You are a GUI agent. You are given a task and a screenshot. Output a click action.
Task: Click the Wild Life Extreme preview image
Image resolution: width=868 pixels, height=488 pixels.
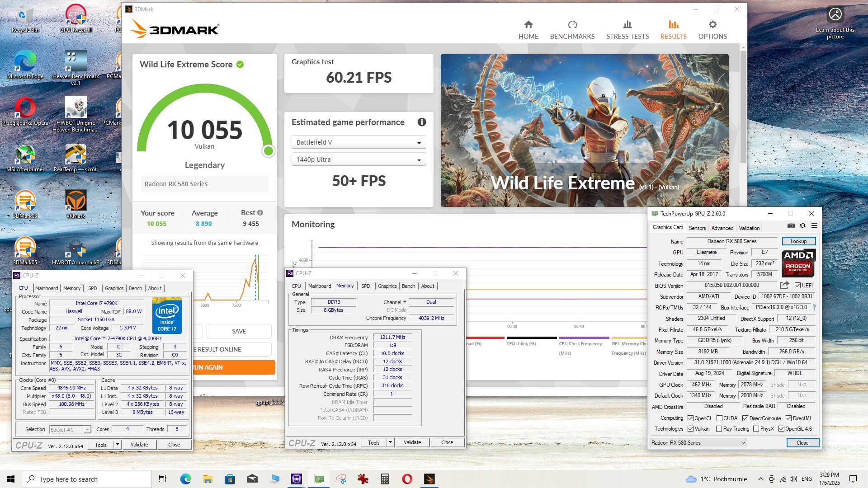tap(584, 131)
